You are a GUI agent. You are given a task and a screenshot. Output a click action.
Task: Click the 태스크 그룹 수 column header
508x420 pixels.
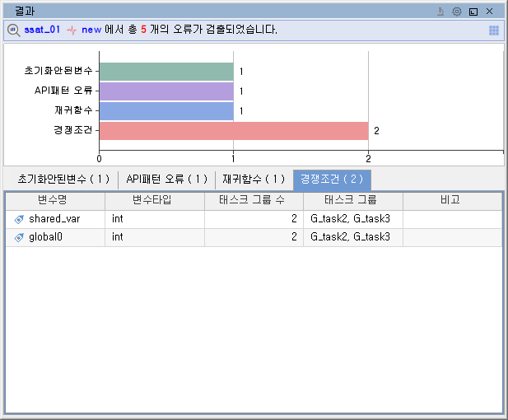[x=253, y=200]
